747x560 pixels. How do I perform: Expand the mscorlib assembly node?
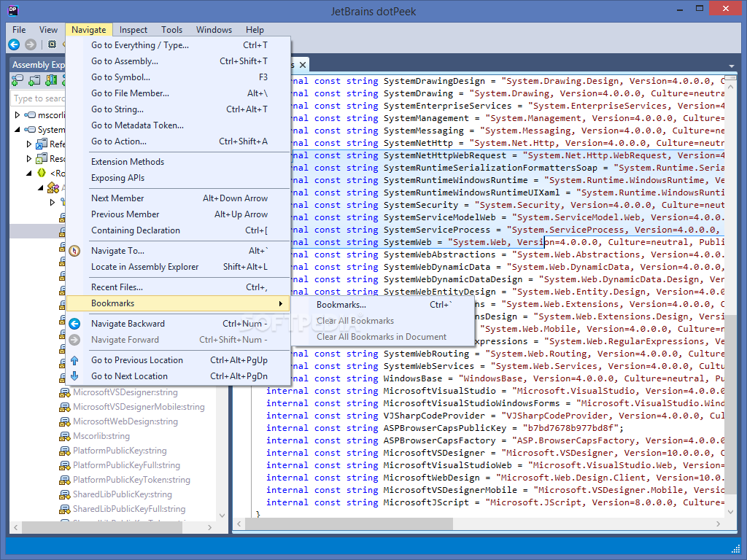[x=18, y=114]
